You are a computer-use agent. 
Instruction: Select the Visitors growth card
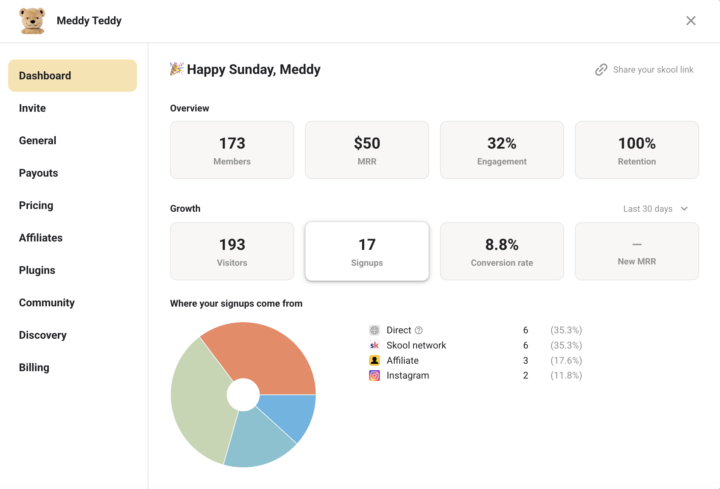[232, 251]
